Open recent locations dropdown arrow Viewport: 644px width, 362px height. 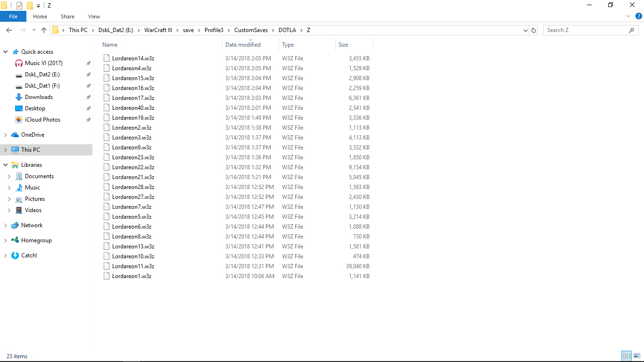34,30
